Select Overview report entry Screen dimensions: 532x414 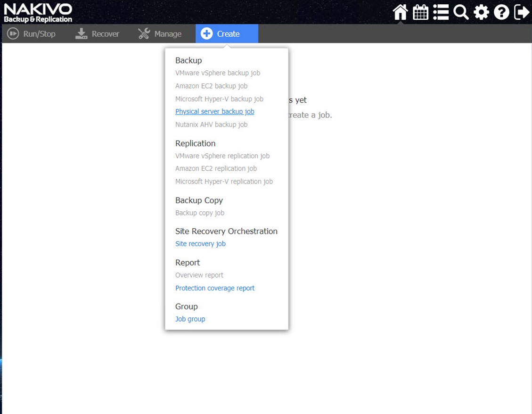[x=199, y=275]
